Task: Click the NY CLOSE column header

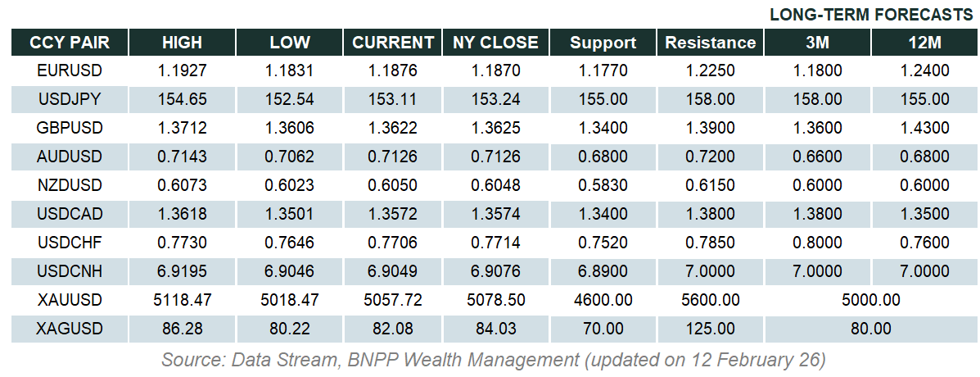Action: [495, 43]
